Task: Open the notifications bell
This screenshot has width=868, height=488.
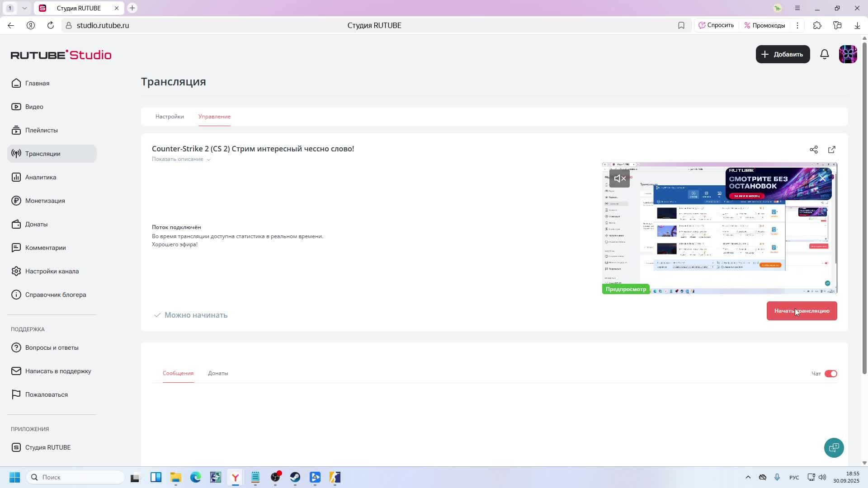Action: point(825,54)
